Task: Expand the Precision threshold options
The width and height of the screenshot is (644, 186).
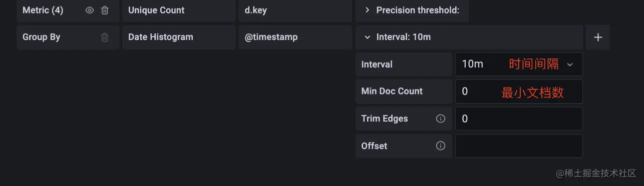Action: (x=412, y=10)
